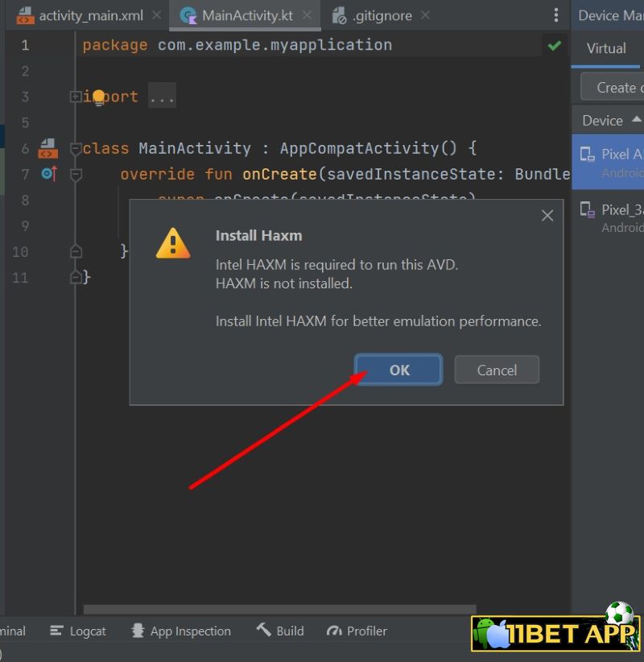Screen dimensions: 644x662
Task: Click fold end marker on line 11
Action: (76, 277)
